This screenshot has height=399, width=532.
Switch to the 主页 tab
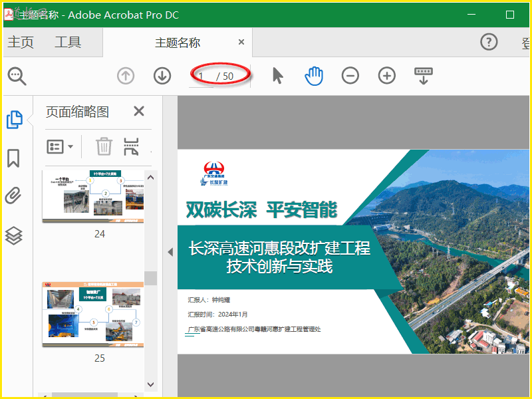pos(21,43)
